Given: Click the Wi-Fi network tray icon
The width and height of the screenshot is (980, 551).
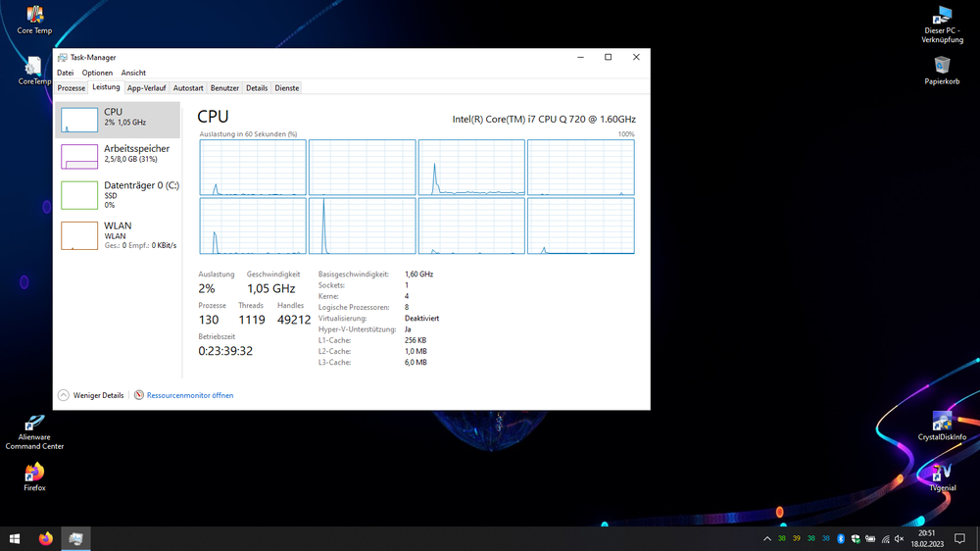Looking at the screenshot, I should point(885,538).
